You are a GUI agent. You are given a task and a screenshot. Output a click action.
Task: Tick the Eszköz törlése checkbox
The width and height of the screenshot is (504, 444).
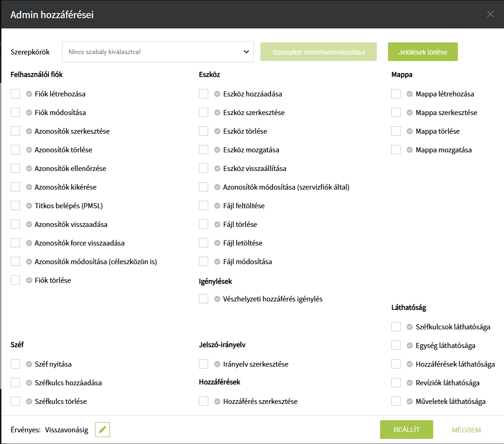click(x=204, y=131)
